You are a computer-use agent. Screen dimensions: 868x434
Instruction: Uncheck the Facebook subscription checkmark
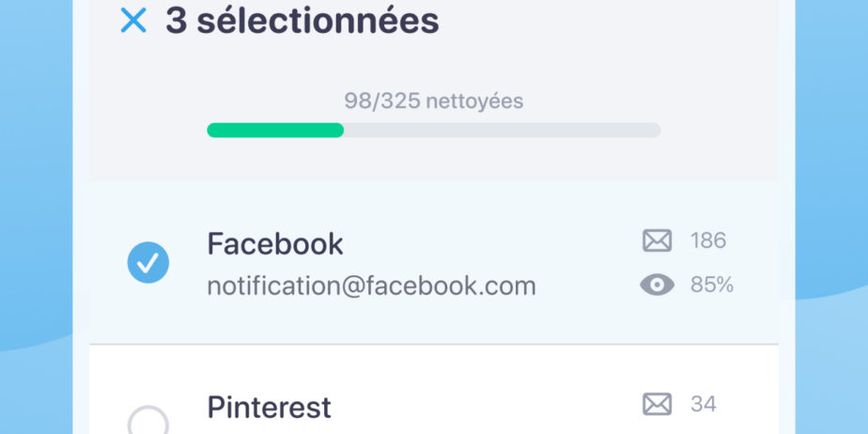point(147,262)
